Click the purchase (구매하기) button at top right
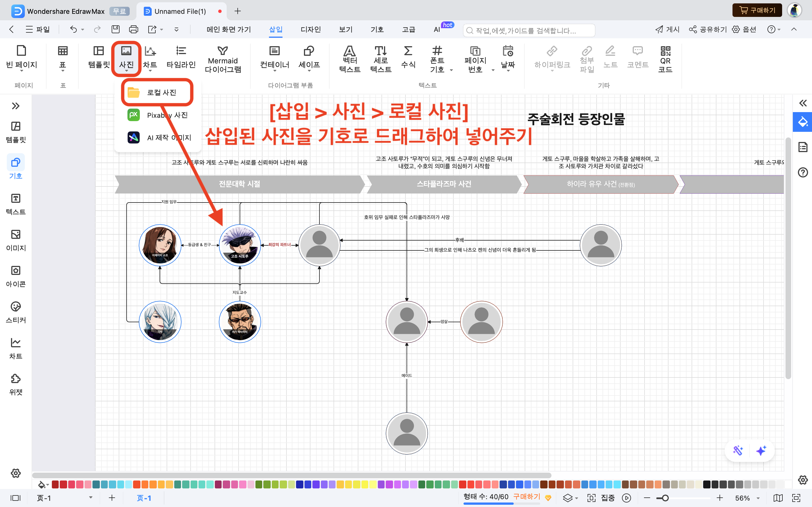812x507 pixels. click(x=757, y=10)
